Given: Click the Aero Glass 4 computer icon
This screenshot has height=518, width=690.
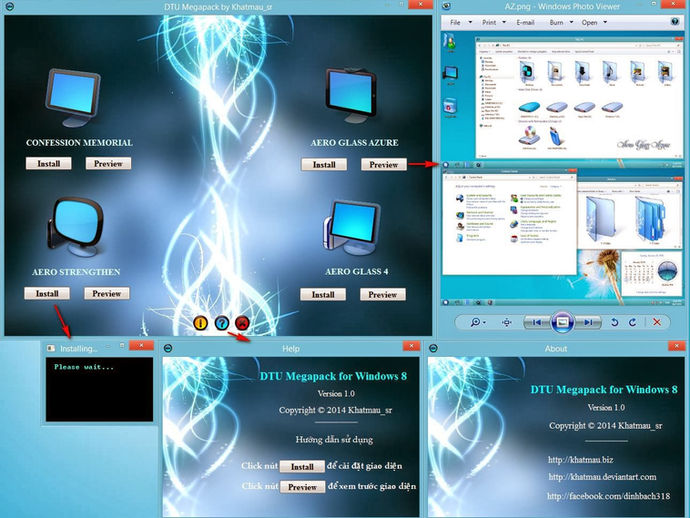Looking at the screenshot, I should pyautogui.click(x=351, y=228).
